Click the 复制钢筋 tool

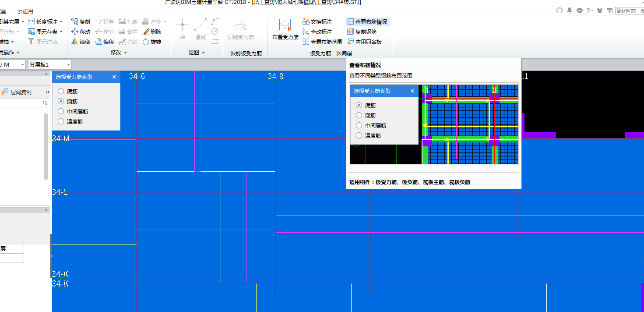[x=362, y=32]
